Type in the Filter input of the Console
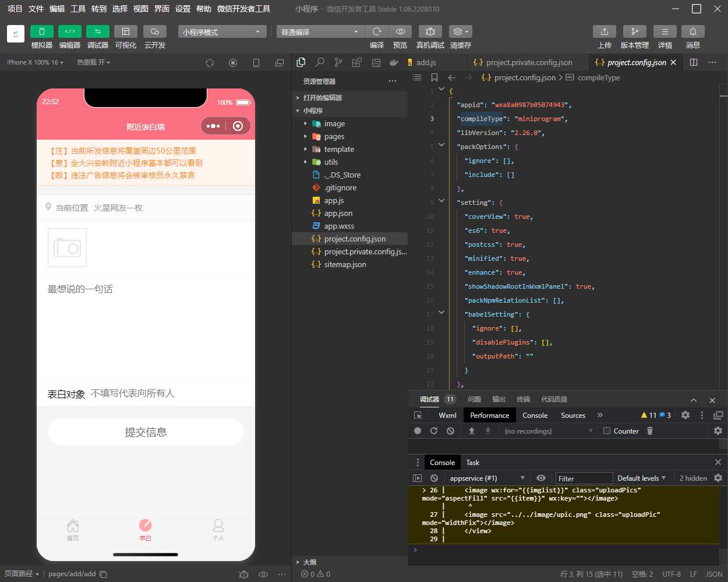 click(x=584, y=478)
